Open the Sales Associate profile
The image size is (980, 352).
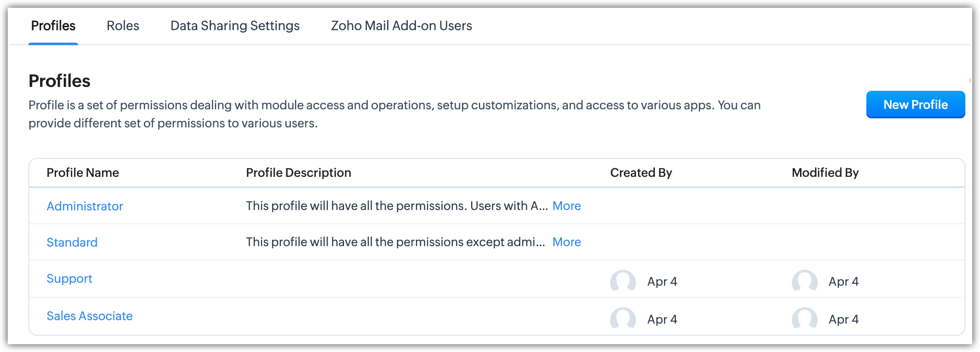click(90, 316)
